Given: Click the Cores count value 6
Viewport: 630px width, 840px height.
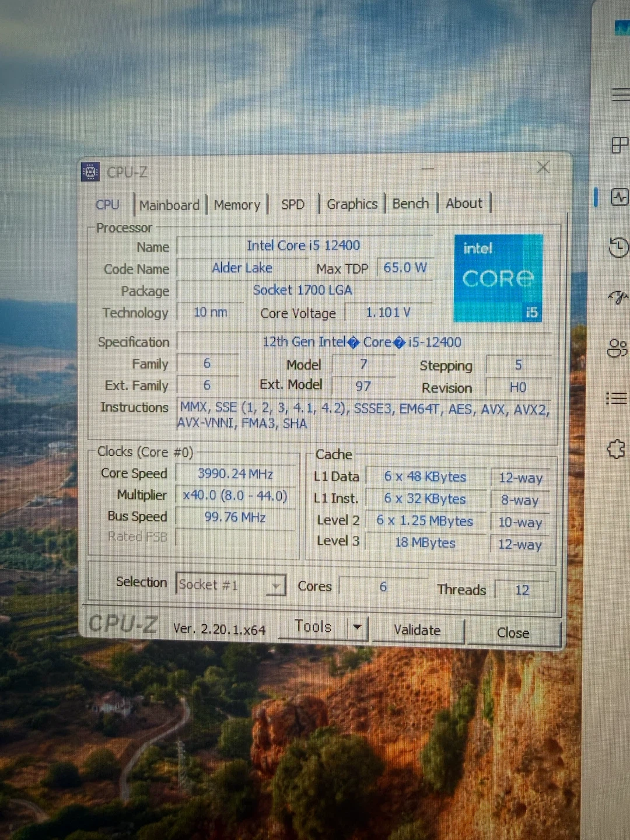Looking at the screenshot, I should (383, 587).
